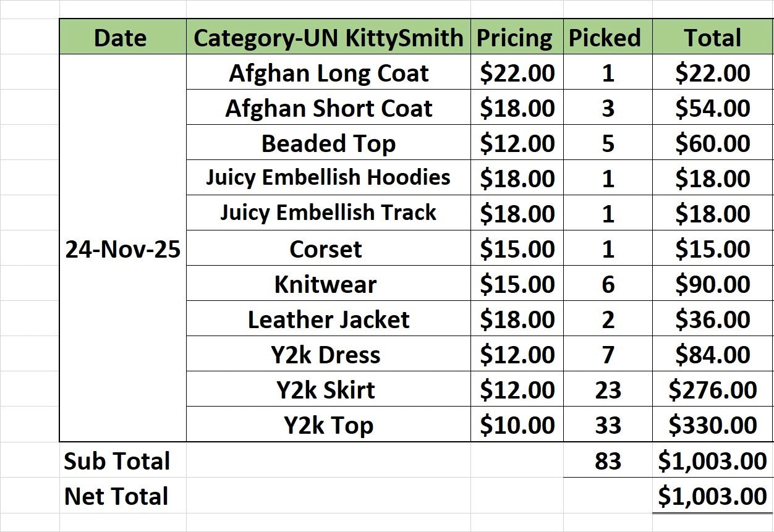774x532 pixels.
Task: Select the Beaded Top category cell
Action: coord(328,143)
